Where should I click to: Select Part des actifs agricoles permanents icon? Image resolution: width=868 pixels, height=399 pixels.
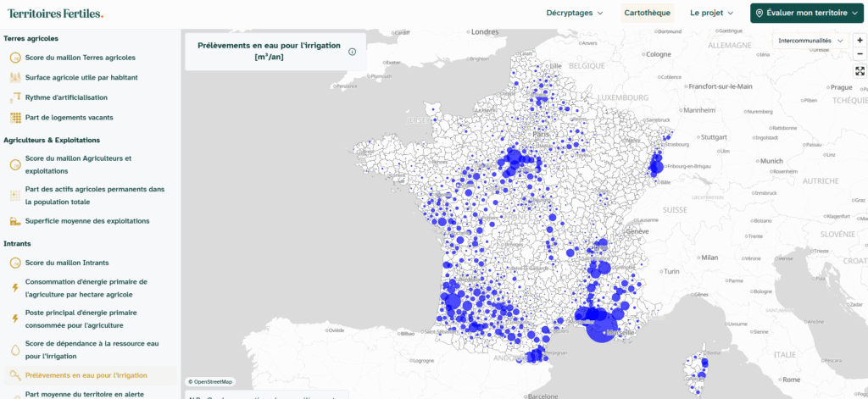[15, 196]
